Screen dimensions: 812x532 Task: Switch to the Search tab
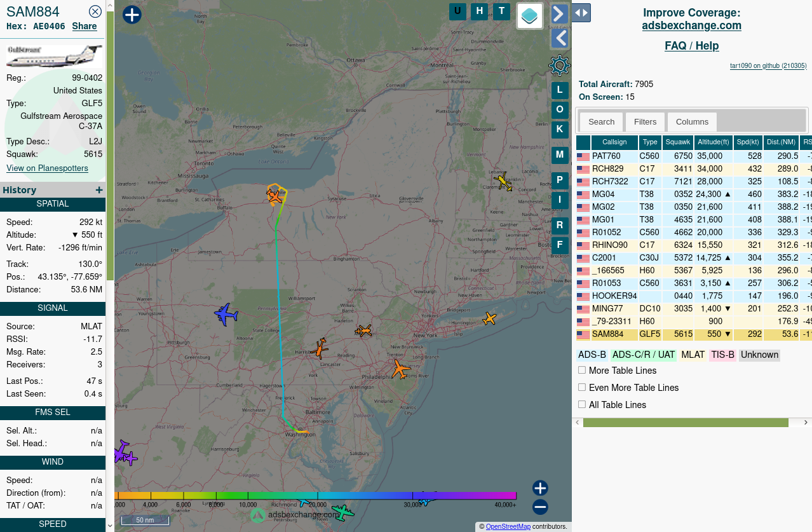[601, 122]
